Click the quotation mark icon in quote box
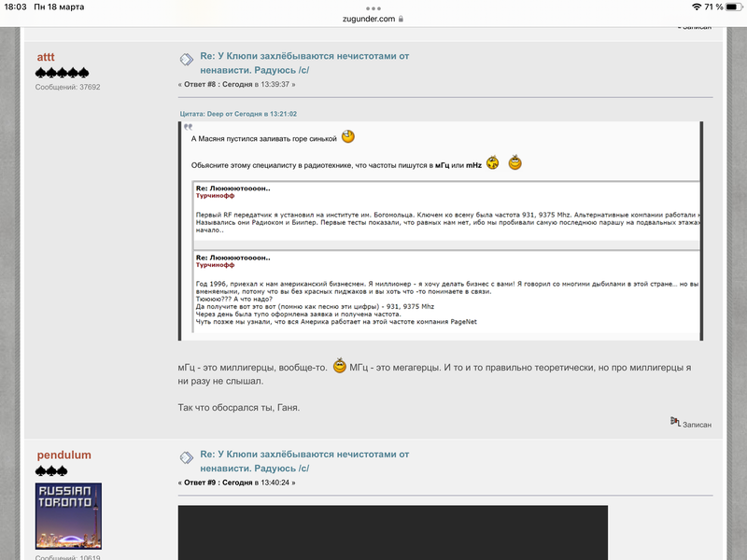This screenshot has height=560, width=747. (189, 127)
